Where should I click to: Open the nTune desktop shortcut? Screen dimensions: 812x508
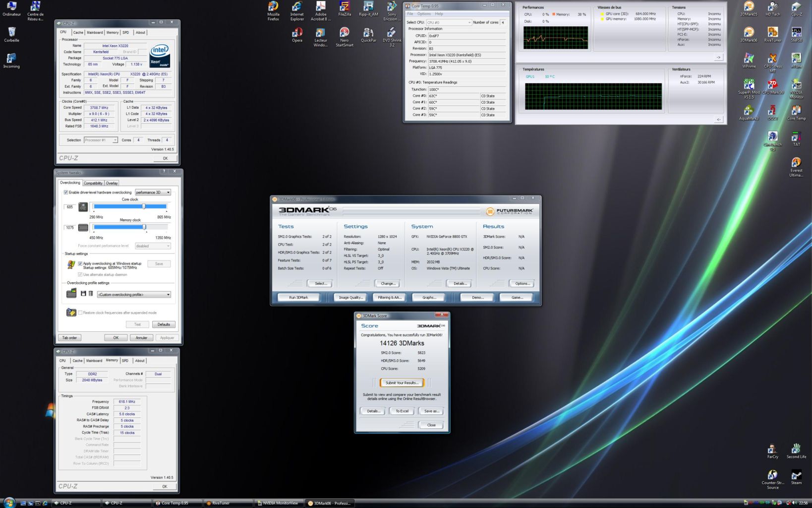(796, 61)
